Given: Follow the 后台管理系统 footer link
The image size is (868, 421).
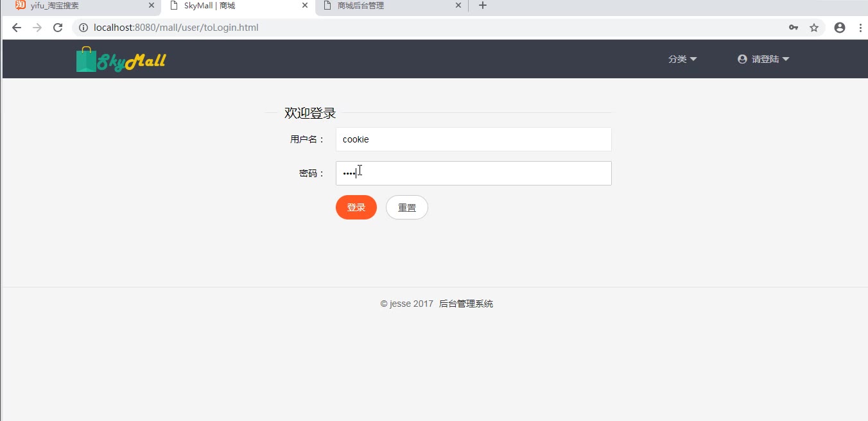Looking at the screenshot, I should click(466, 304).
